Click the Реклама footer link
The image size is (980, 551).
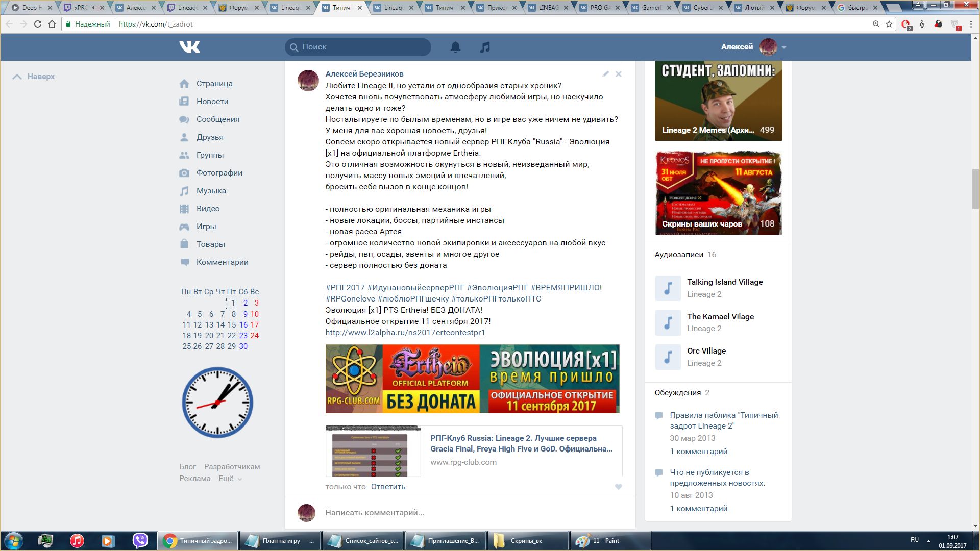pos(194,479)
